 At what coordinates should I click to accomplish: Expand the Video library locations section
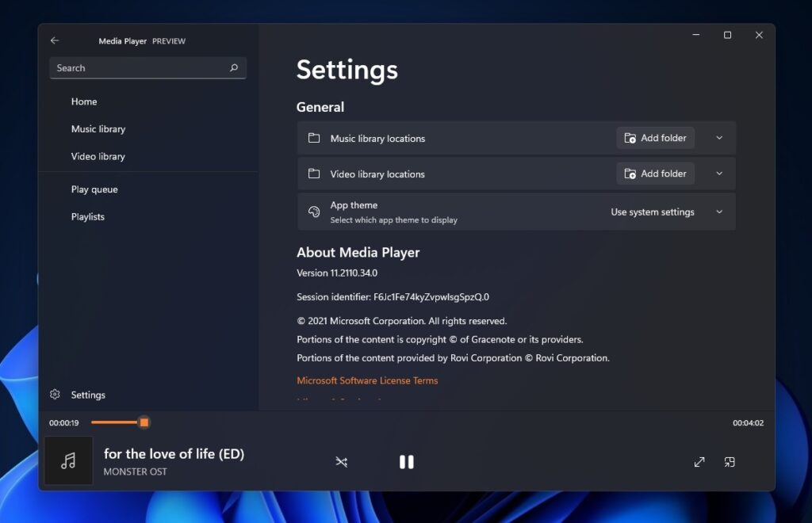[719, 174]
